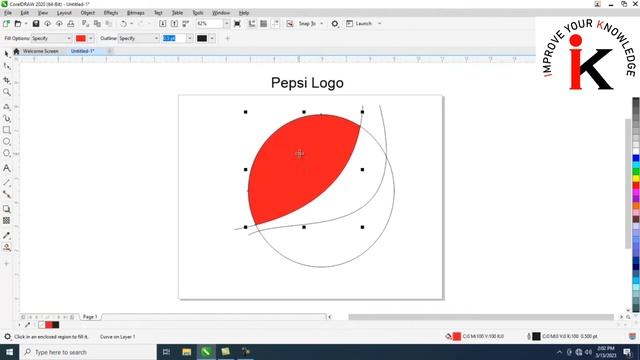The width and height of the screenshot is (640, 360).
Task: Switch to the Welcome Screen tab
Action: (40, 51)
